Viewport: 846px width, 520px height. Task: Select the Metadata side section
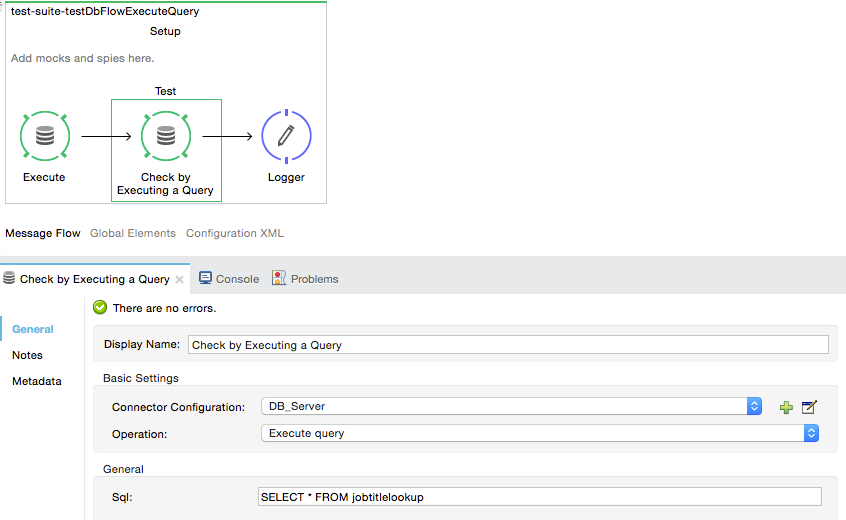tap(37, 381)
